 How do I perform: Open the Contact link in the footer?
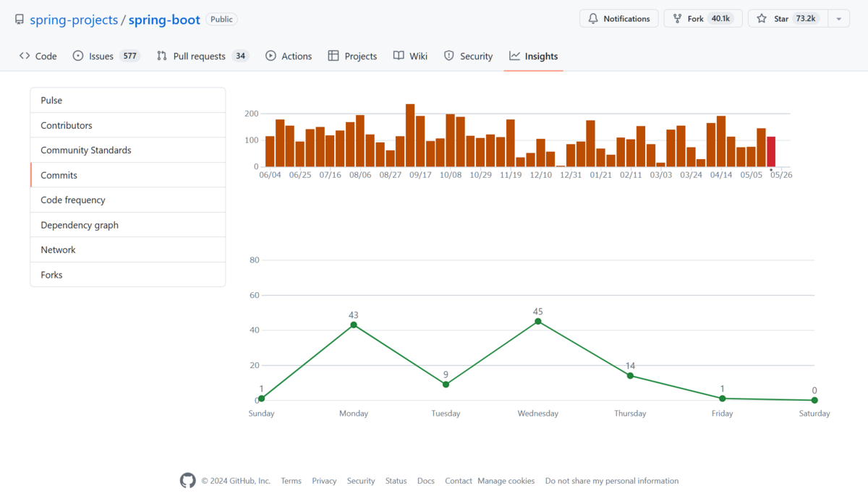pyautogui.click(x=459, y=481)
